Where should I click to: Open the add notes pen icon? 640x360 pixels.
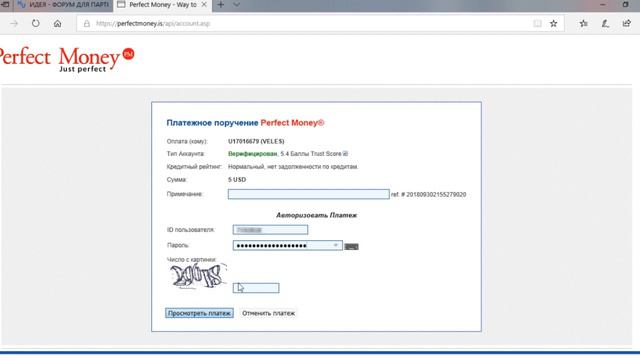click(605, 24)
